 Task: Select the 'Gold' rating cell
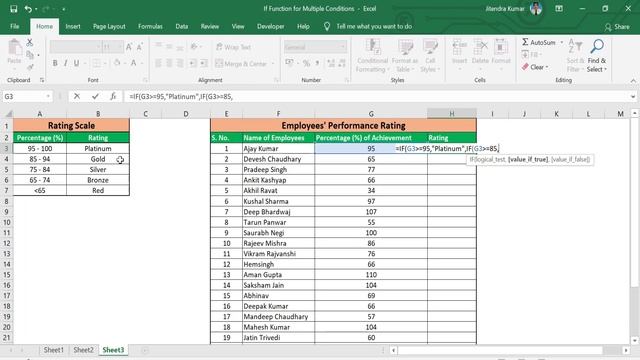click(x=98, y=159)
